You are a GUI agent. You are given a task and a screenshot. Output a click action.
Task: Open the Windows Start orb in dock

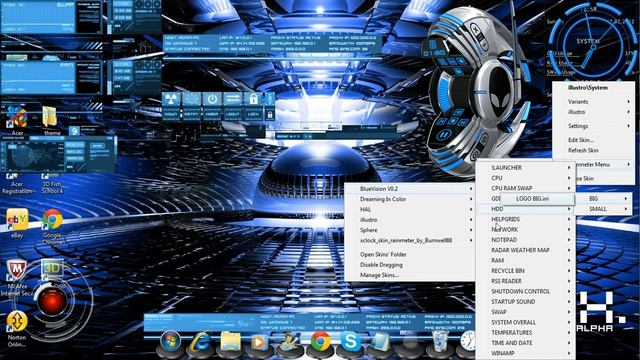171,341
